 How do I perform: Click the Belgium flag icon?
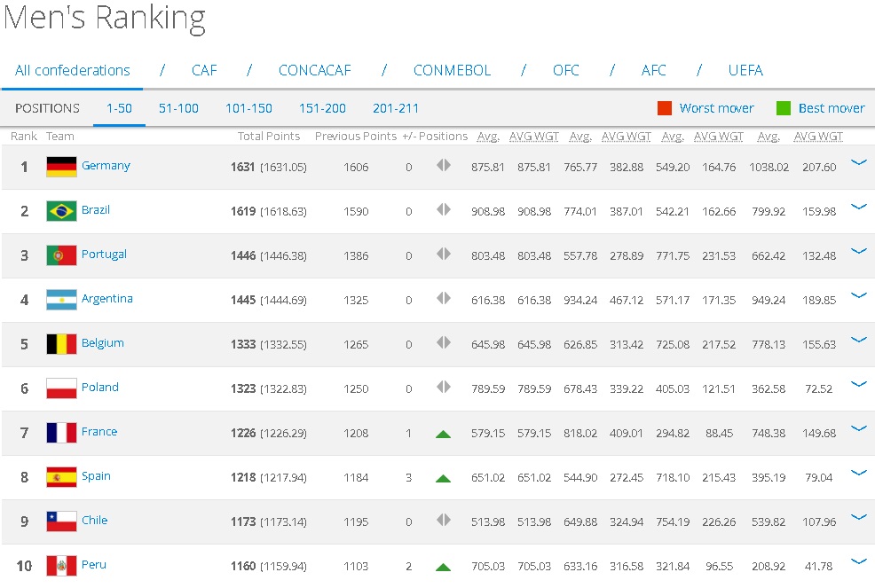[61, 344]
